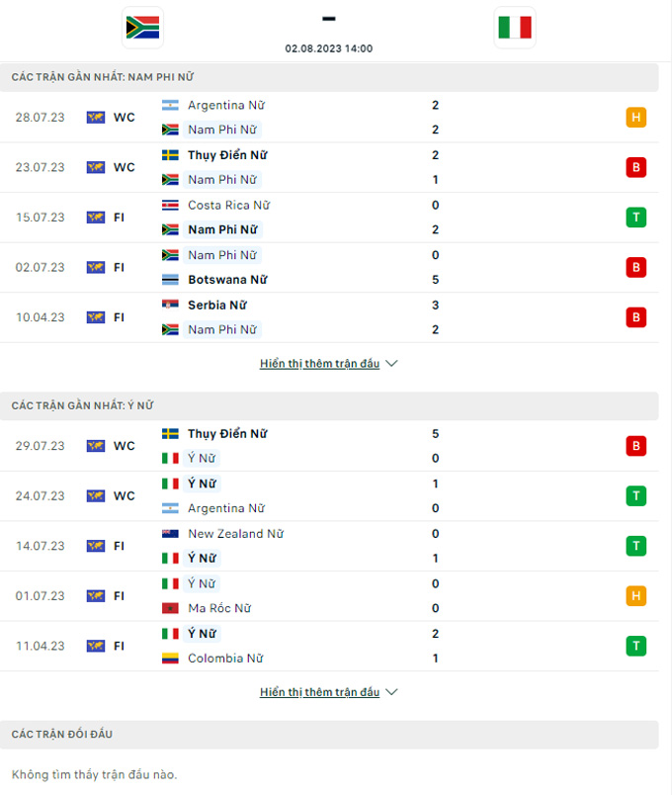Expand more matches under Nam Phi Nữ section

coord(319,364)
